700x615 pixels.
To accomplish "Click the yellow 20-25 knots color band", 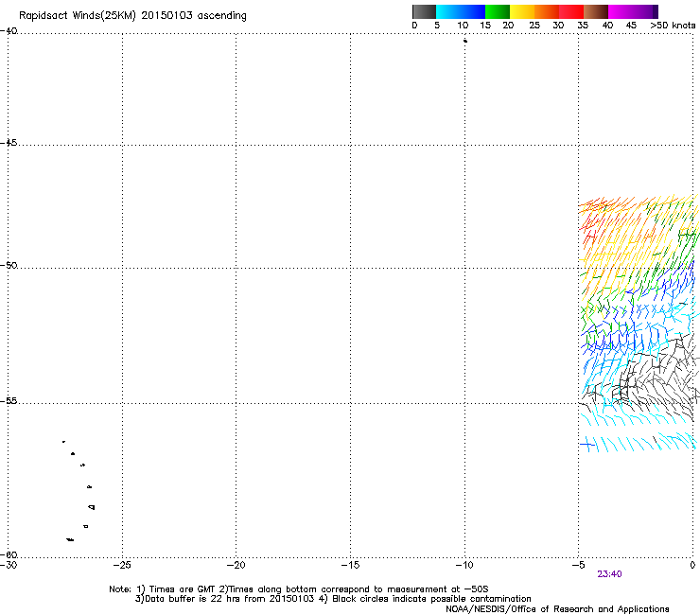I will [x=522, y=11].
